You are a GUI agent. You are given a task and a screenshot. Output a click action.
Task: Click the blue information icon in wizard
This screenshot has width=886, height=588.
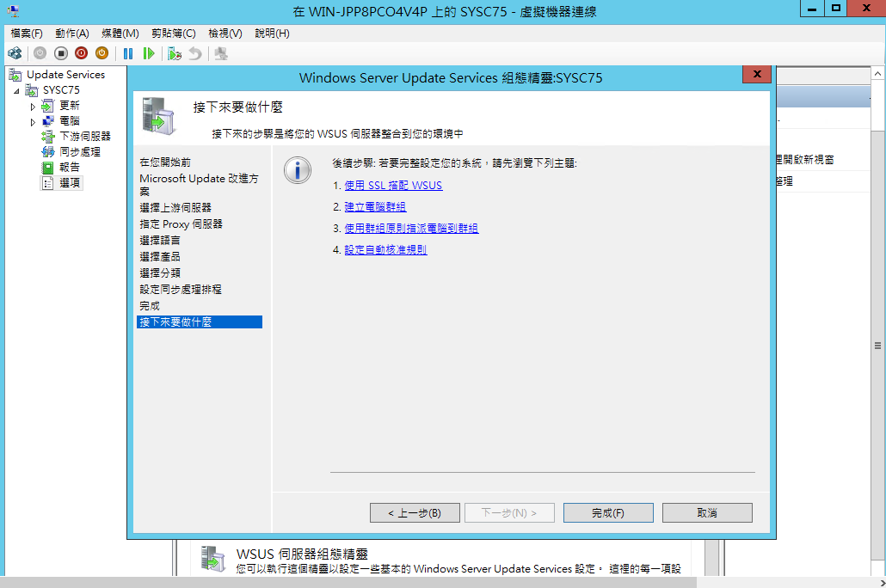pyautogui.click(x=298, y=170)
